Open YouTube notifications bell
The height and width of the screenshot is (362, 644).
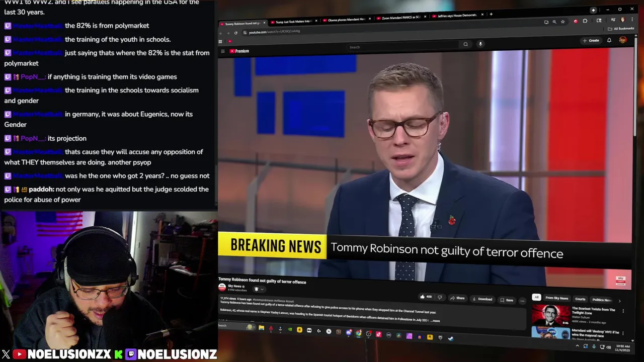tap(609, 40)
